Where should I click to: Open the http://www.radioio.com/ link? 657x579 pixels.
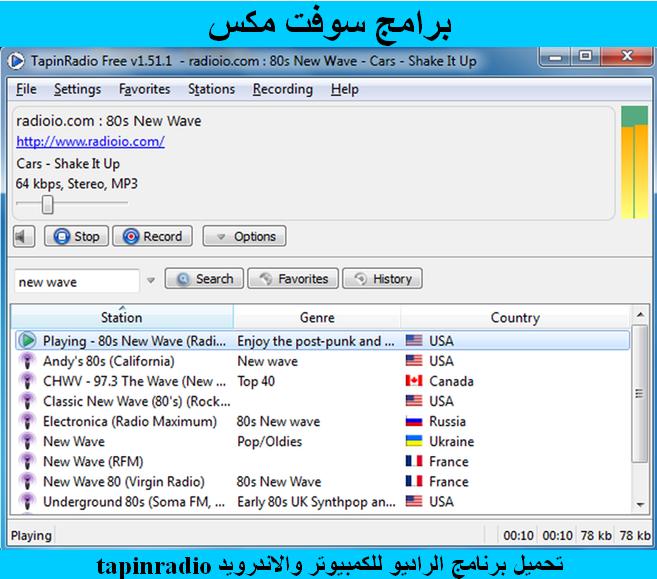point(91,142)
